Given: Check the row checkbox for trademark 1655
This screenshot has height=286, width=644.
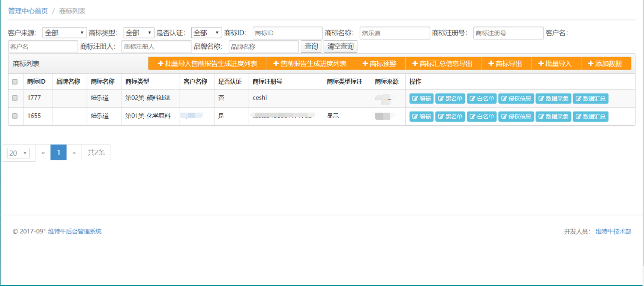Looking at the screenshot, I should pyautogui.click(x=15, y=116).
